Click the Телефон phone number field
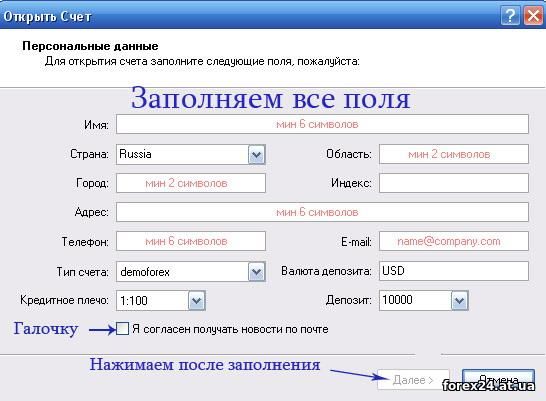The width and height of the screenshot is (546, 401). coord(191,241)
